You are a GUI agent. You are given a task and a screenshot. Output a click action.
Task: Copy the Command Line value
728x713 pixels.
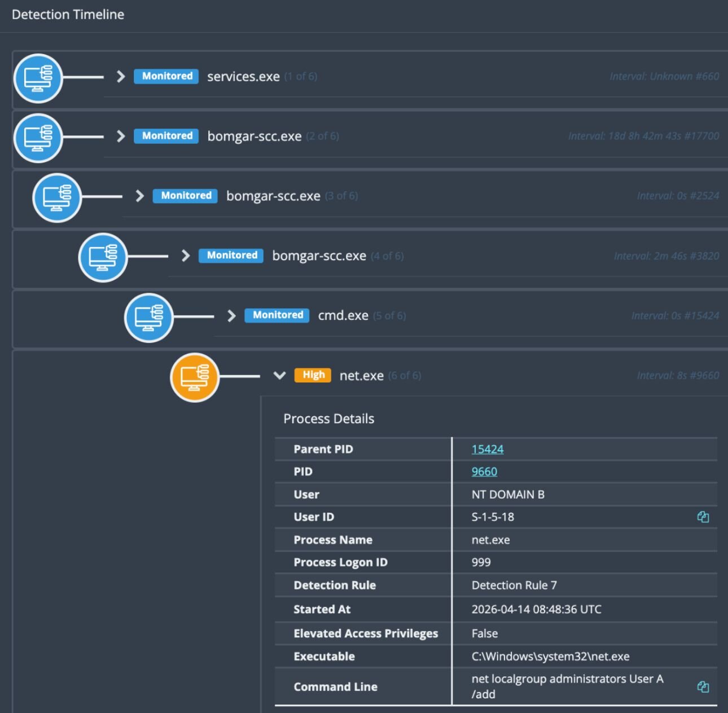click(x=703, y=686)
